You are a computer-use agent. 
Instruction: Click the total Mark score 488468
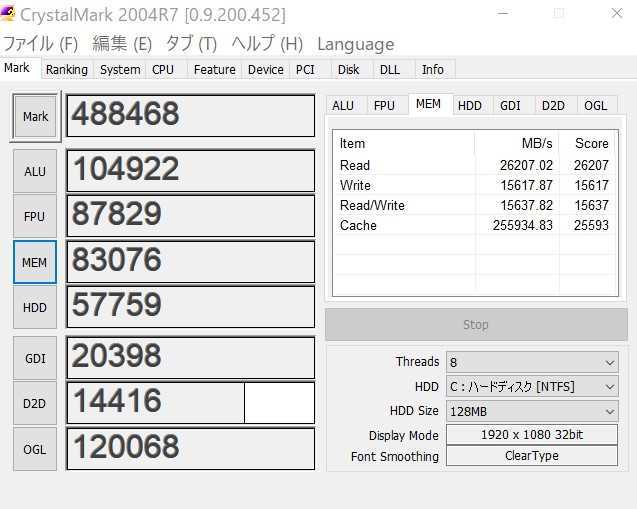click(x=191, y=116)
